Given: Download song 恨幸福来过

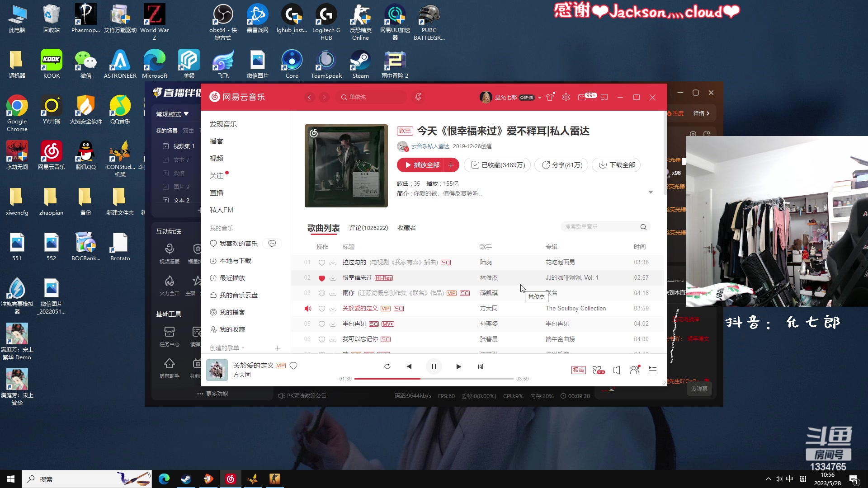Looking at the screenshot, I should (x=333, y=278).
